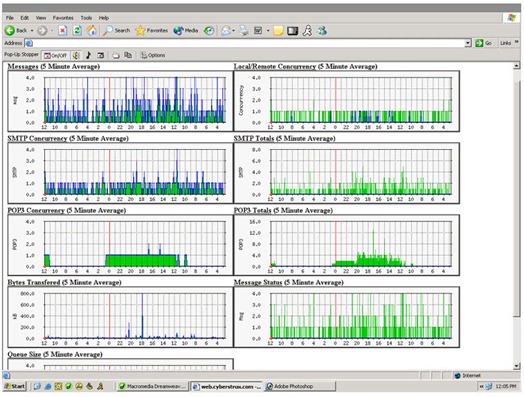Click the Messages (5 Minute Average) heading

click(x=53, y=67)
